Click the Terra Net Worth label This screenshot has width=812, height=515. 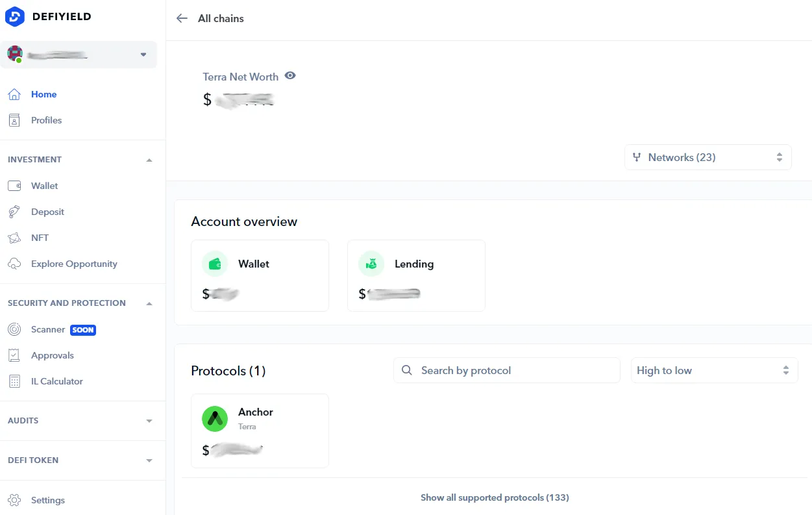(240, 77)
